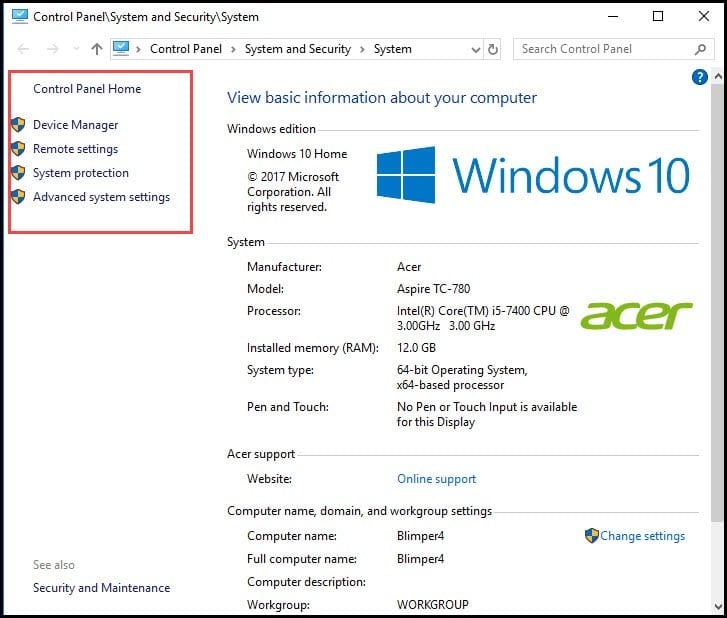Open System protection link
Screen dimensions: 727x618
(x=81, y=173)
